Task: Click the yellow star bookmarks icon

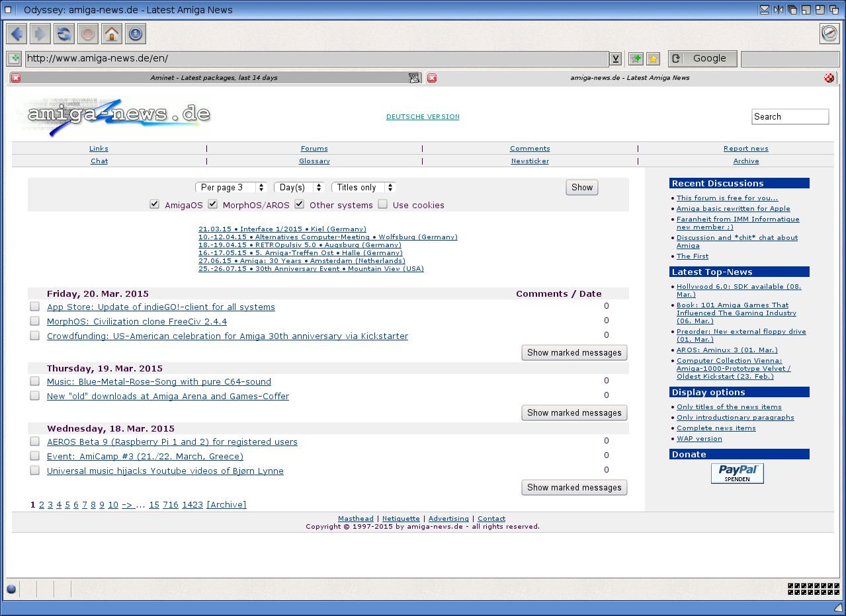Action: [653, 59]
